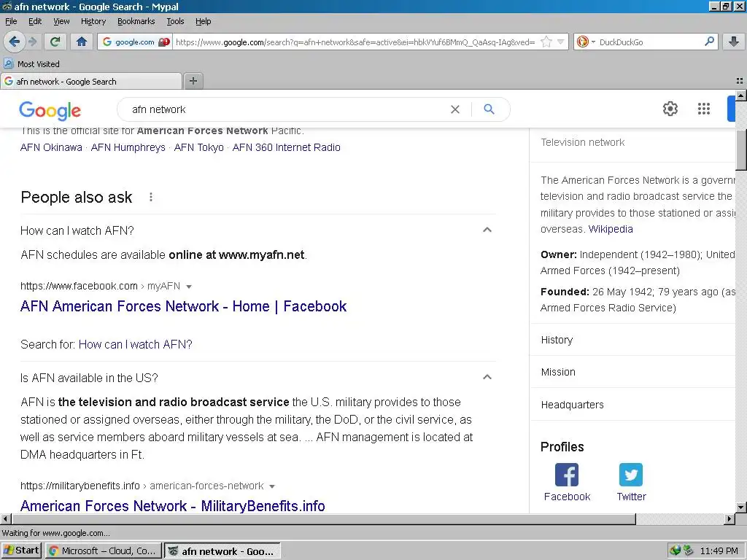
Task: Click the horizontal scrollbar right arrow
Action: (x=729, y=518)
